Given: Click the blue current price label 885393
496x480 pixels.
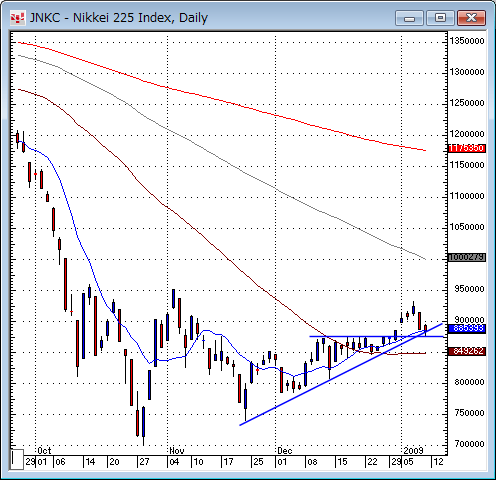Looking at the screenshot, I should pos(467,328).
